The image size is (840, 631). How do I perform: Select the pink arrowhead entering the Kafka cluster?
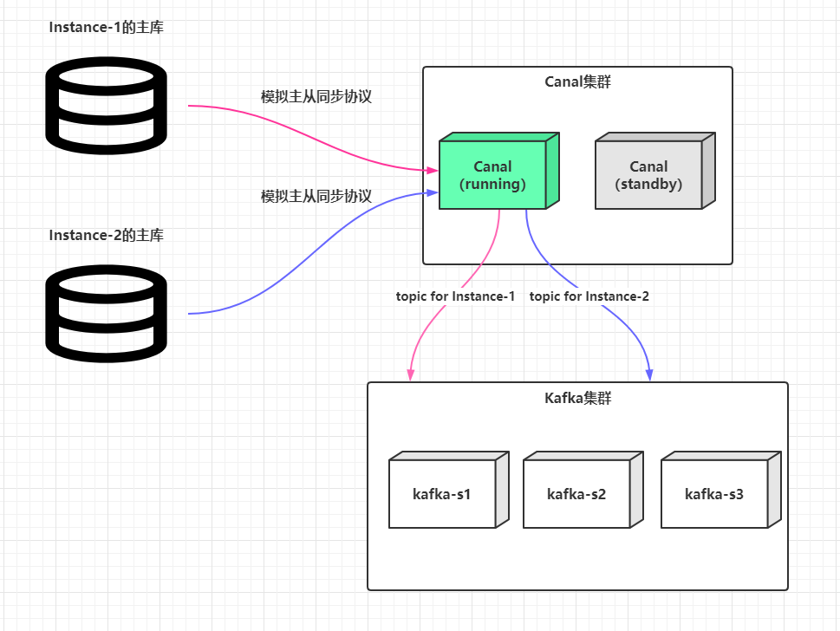pos(411,374)
